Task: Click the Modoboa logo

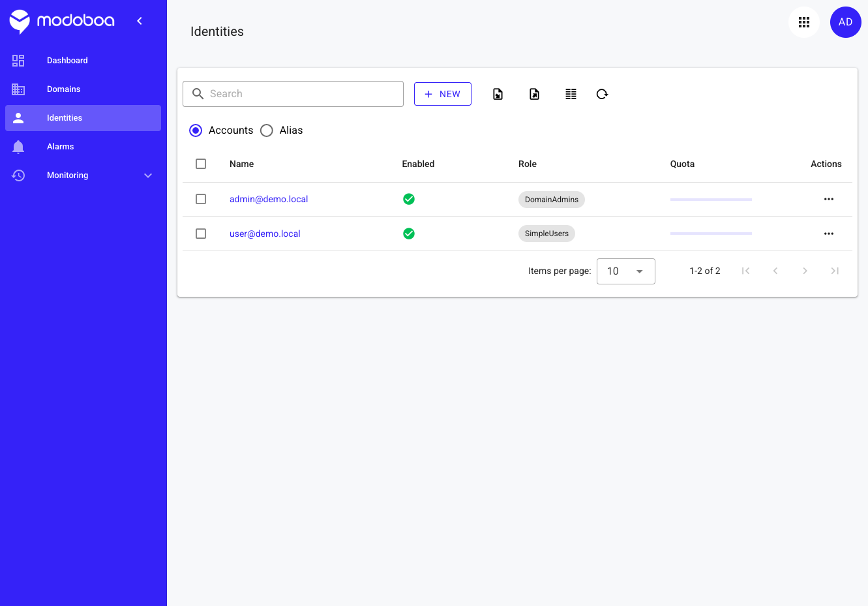Action: (62, 22)
